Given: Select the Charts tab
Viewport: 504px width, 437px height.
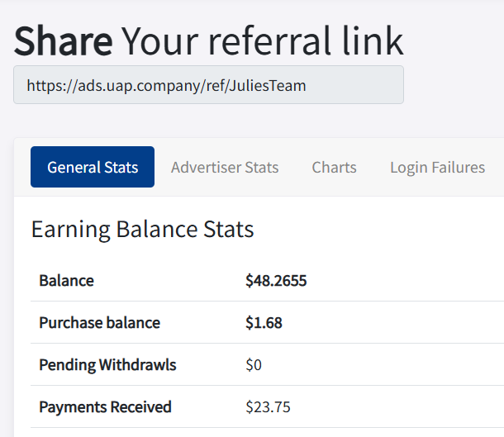Looking at the screenshot, I should pos(334,168).
